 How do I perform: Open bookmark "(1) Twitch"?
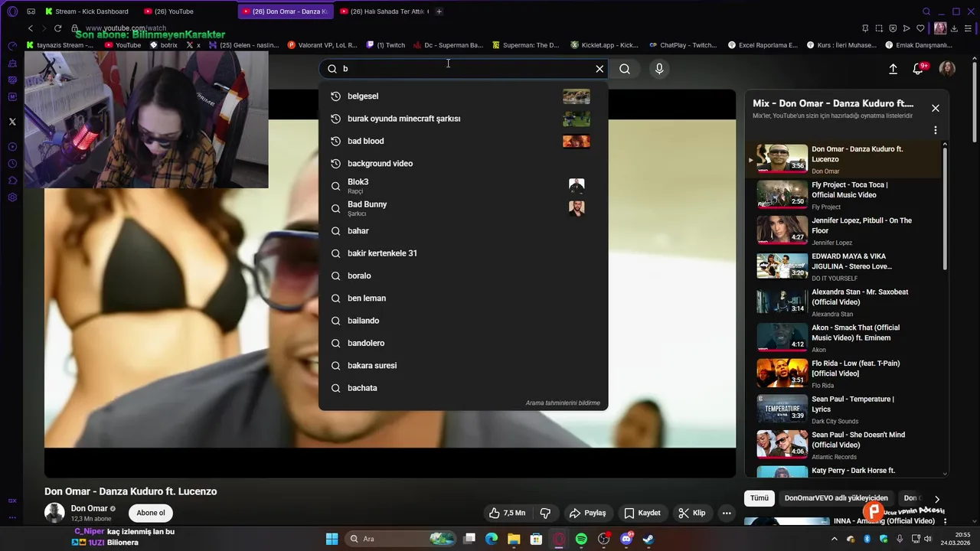pyautogui.click(x=386, y=45)
